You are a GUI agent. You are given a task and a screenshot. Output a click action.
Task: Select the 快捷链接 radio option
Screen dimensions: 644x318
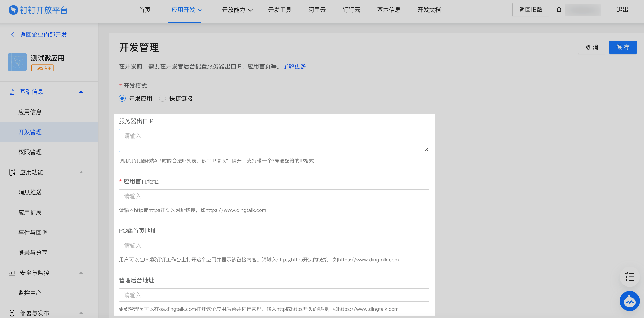(x=162, y=98)
